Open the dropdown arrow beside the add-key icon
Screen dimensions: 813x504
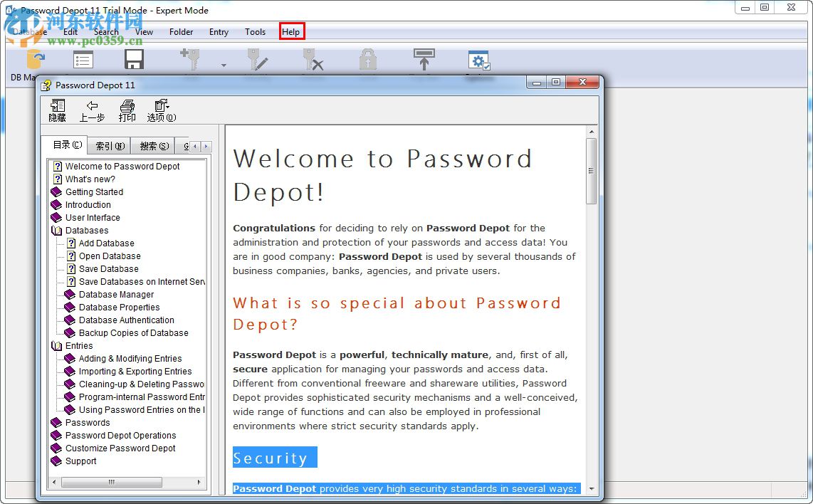click(224, 64)
